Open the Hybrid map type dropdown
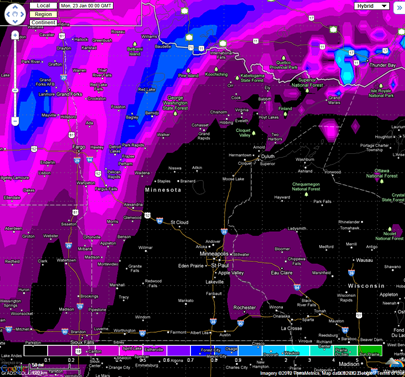The image size is (405, 377). click(371, 6)
